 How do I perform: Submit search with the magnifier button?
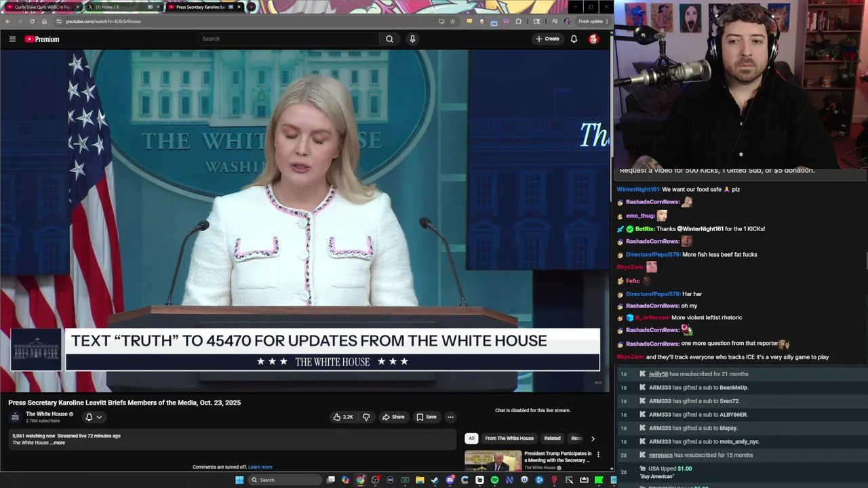point(389,39)
